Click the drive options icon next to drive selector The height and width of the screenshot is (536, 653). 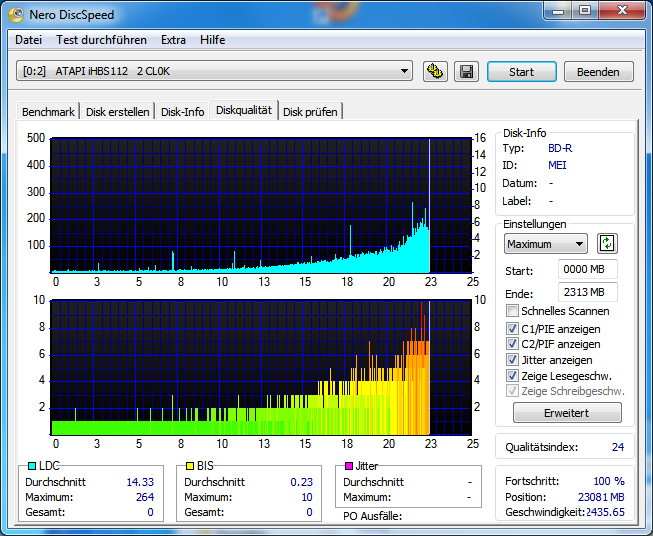[435, 72]
